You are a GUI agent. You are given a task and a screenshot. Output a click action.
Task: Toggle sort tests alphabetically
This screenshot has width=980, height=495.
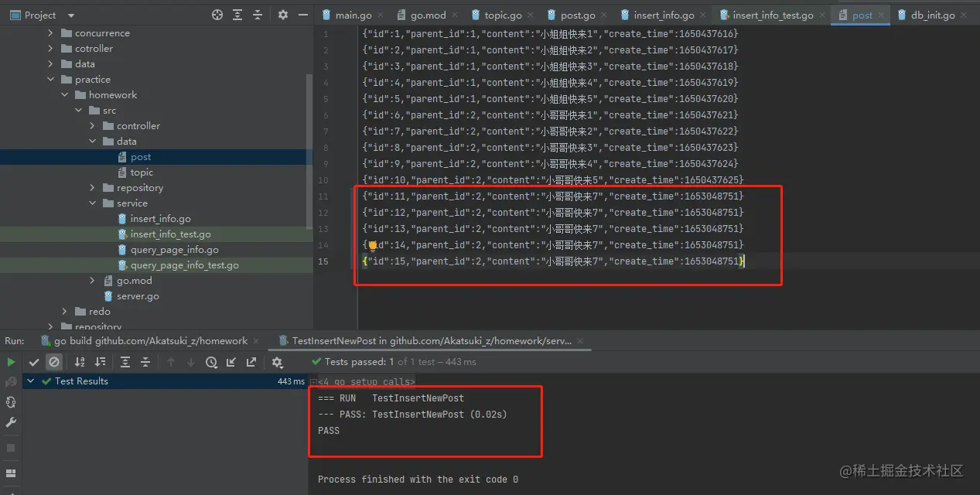click(80, 362)
